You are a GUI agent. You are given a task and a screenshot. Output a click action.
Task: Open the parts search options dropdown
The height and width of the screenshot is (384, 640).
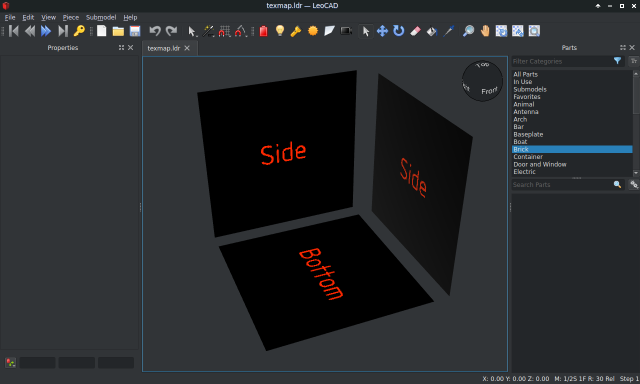pyautogui.click(x=634, y=184)
